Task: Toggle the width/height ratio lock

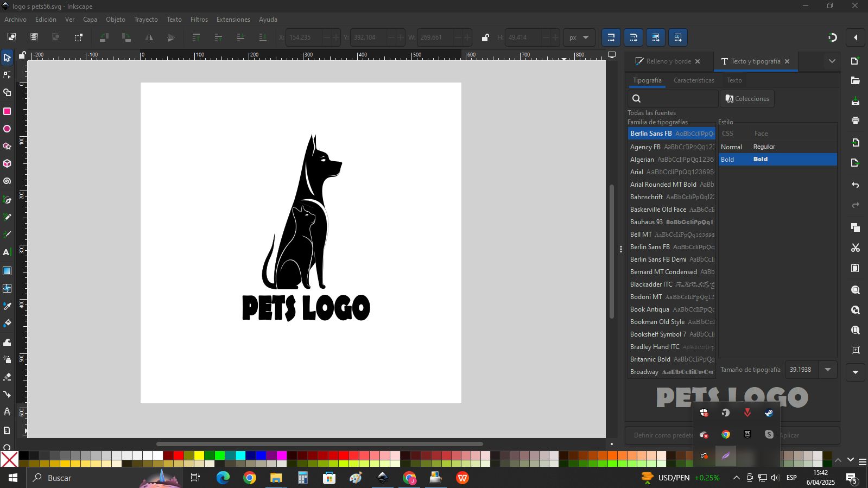Action: pos(485,37)
